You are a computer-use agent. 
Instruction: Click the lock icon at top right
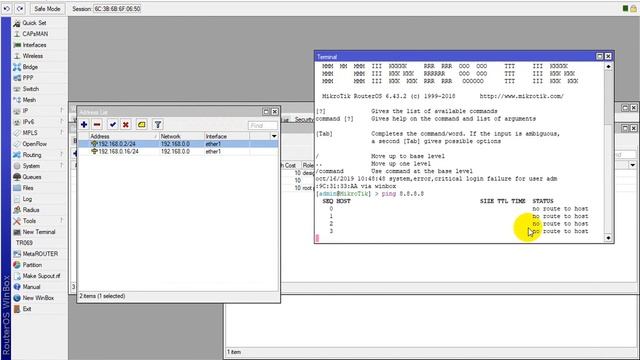pos(633,8)
